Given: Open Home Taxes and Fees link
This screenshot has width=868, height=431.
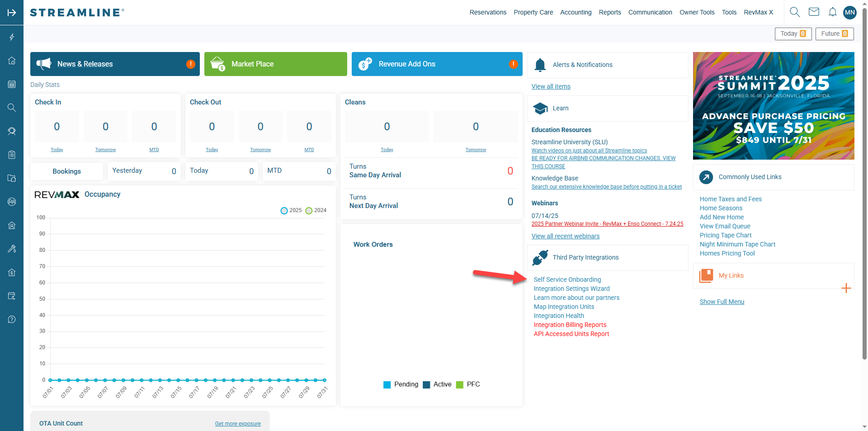Looking at the screenshot, I should point(731,199).
